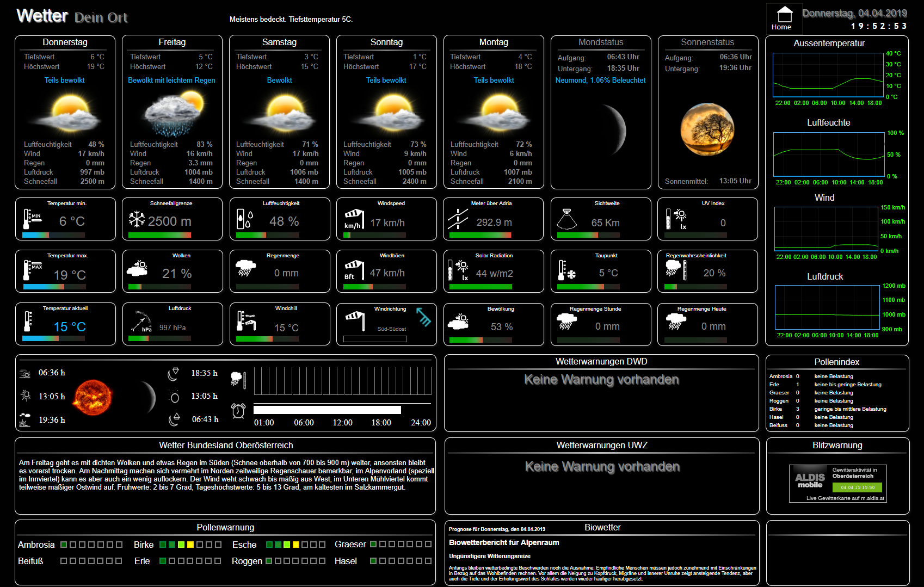Click the red sun image in astro panel
Viewport: 924px width, 587px height.
pos(93,397)
